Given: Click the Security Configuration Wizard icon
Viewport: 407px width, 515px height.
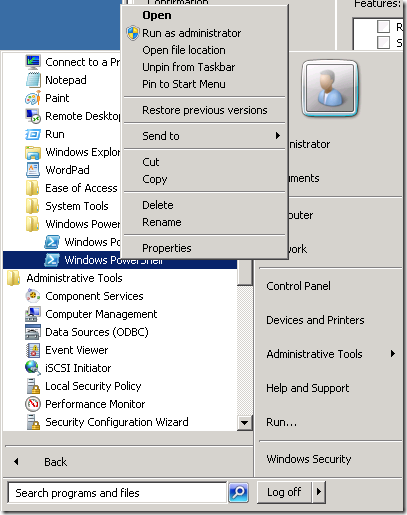Looking at the screenshot, I should [33, 422].
